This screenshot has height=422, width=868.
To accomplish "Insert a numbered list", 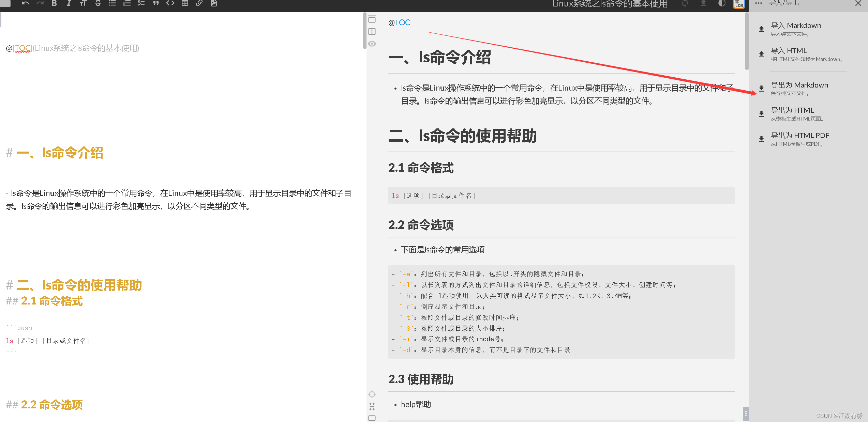I will coord(127,3).
